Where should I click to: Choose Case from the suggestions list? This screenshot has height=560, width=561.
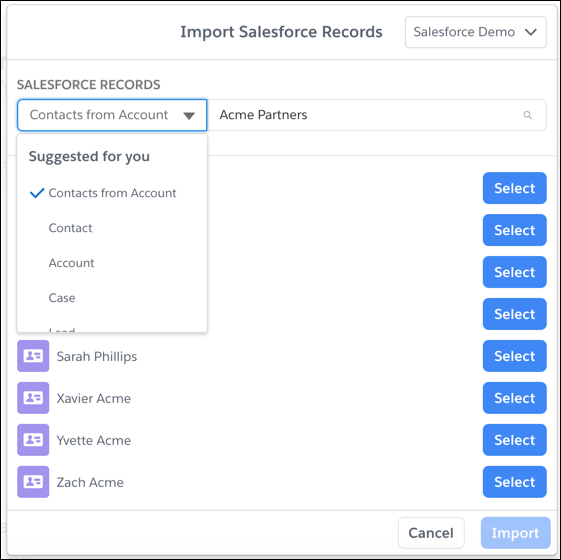click(x=112, y=298)
